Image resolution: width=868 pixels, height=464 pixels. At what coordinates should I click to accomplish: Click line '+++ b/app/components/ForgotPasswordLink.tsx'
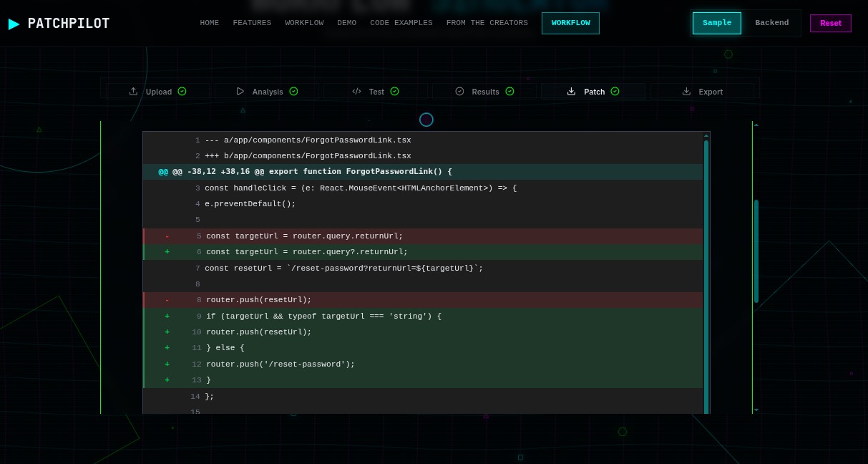(x=423, y=156)
